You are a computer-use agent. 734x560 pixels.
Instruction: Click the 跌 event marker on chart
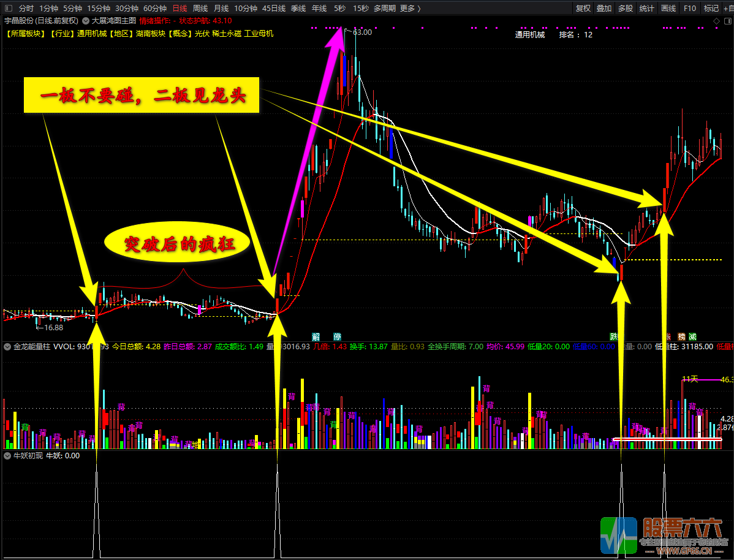613,336
